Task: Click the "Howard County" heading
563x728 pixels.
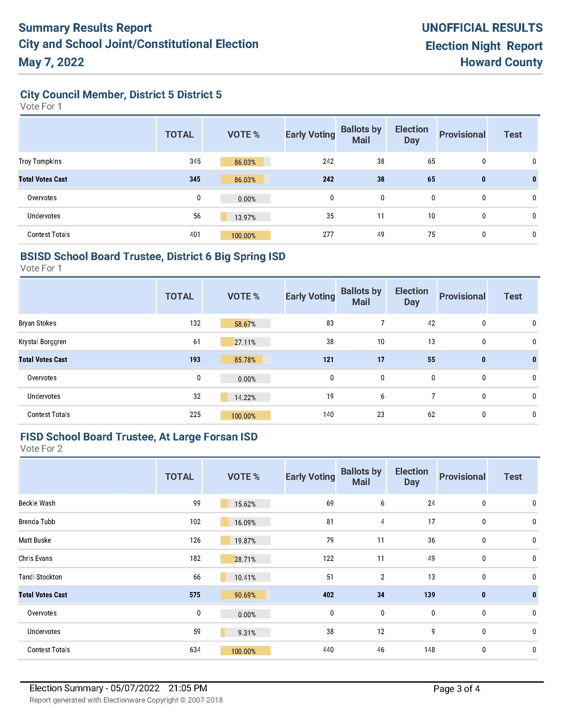Action: (x=501, y=62)
